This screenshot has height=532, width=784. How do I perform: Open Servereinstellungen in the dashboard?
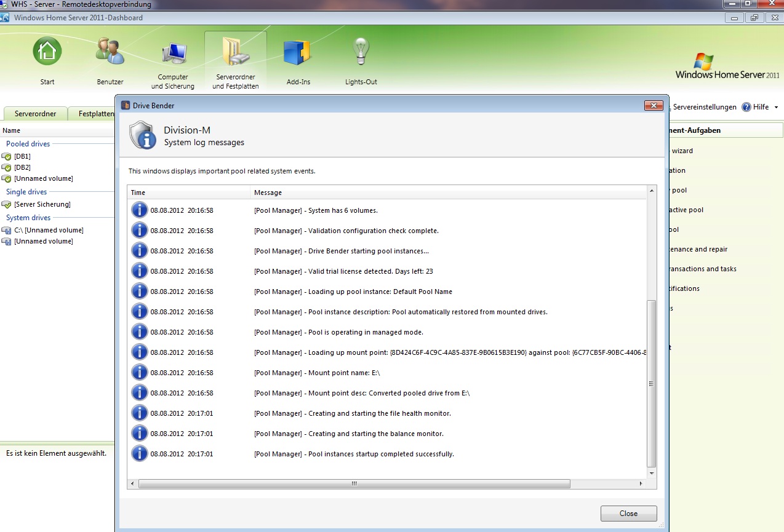pos(704,107)
